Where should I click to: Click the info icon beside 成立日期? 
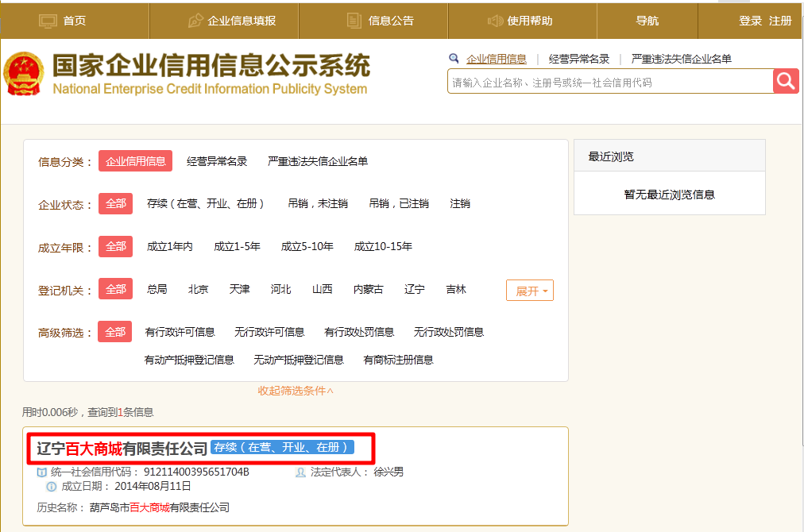pos(52,487)
